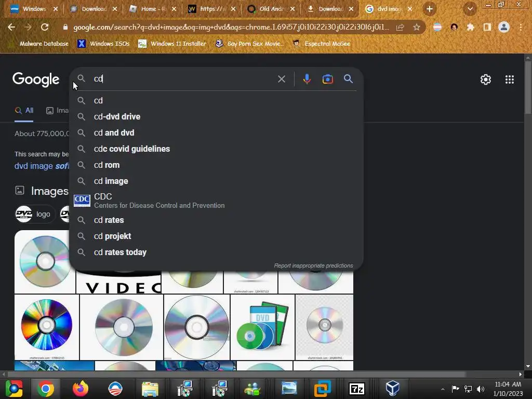Open the Espectral McGee bookmark
532x399 pixels.
[x=321, y=44]
